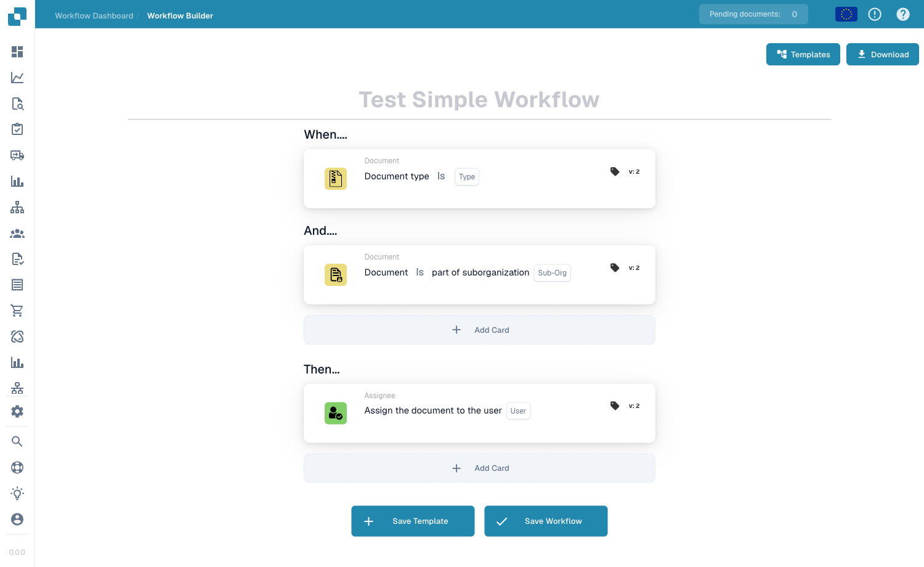This screenshot has width=924, height=567.
Task: Click the lightbulb ideas icon in sidebar
Action: point(17,493)
